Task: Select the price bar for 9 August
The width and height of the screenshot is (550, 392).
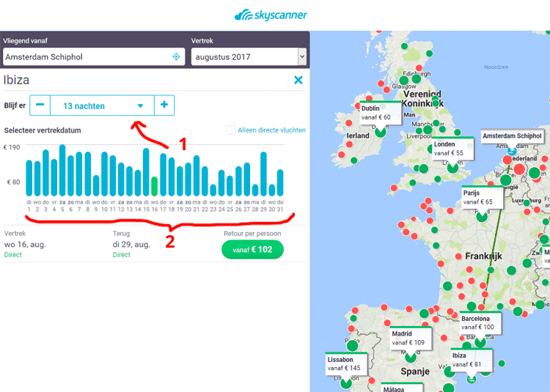Action: [x=96, y=185]
